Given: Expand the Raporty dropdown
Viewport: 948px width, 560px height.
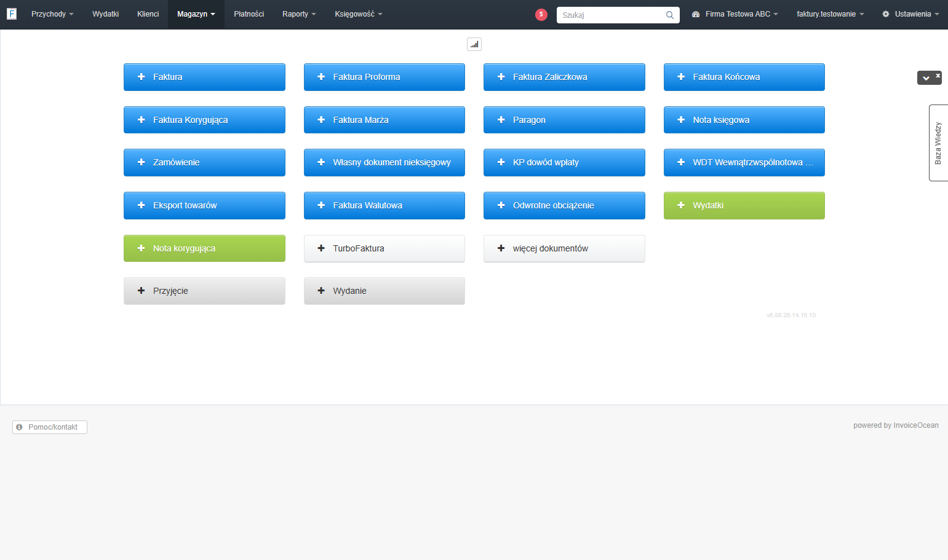Looking at the screenshot, I should click(x=299, y=14).
